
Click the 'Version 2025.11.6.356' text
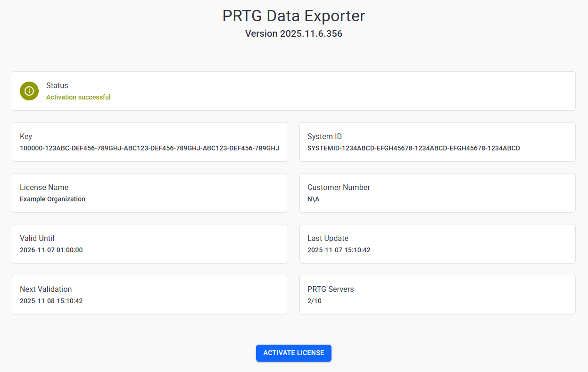pos(294,34)
